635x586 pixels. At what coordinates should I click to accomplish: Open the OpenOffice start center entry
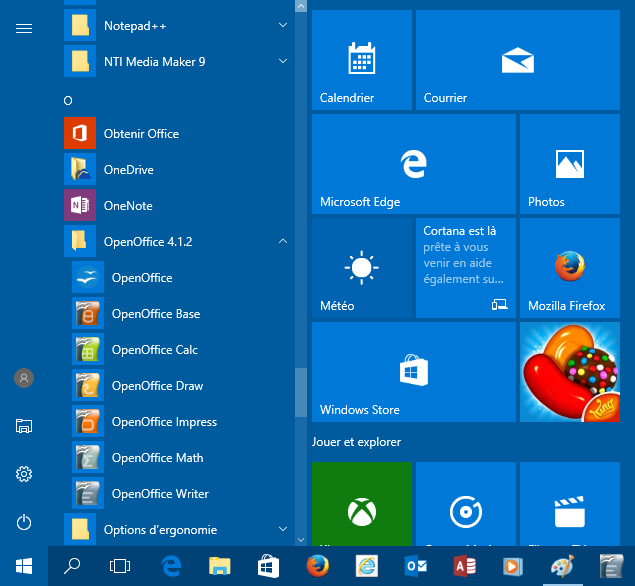181,277
